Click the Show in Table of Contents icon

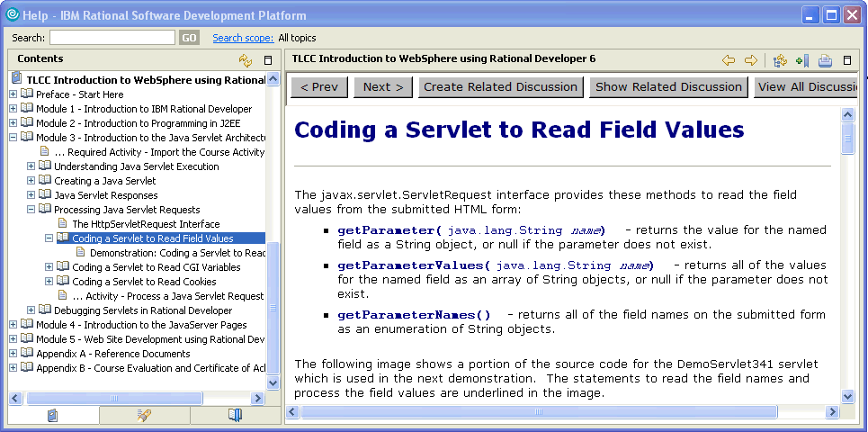pyautogui.click(x=781, y=60)
